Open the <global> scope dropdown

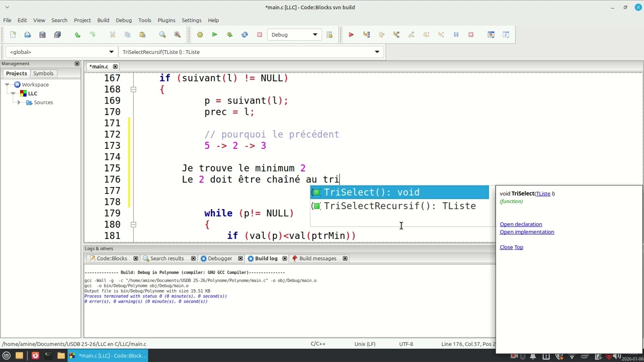pos(61,52)
